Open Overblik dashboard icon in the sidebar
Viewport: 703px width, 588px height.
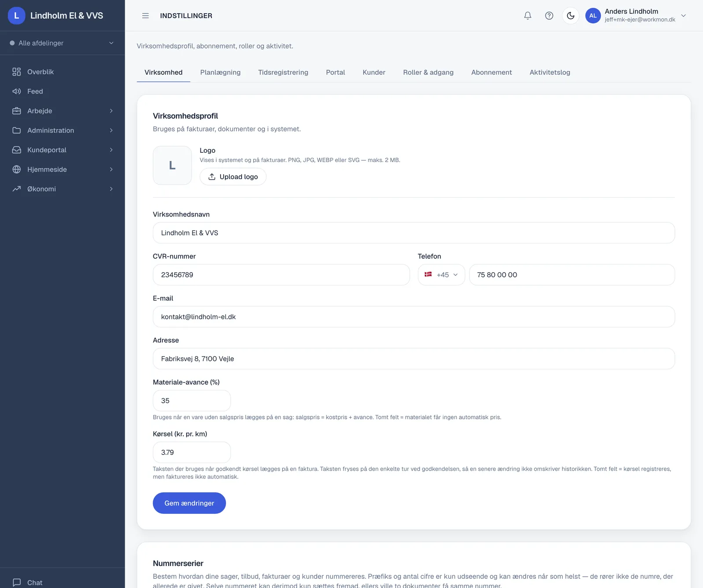coord(17,72)
